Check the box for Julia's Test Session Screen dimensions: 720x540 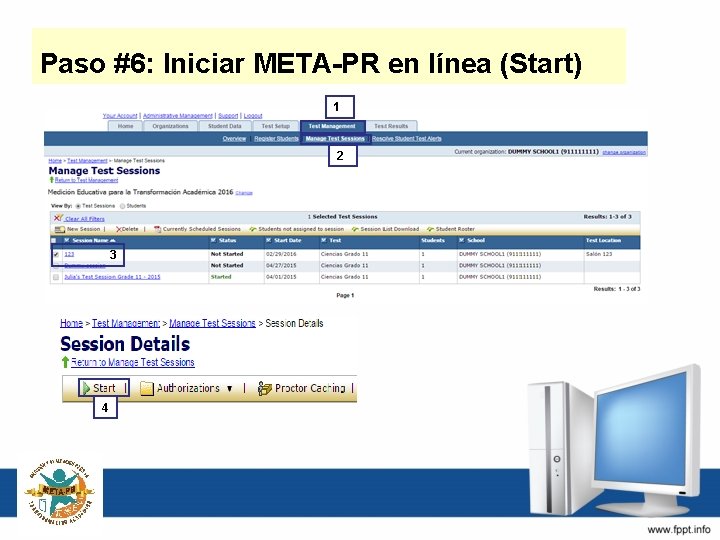[x=56, y=277]
